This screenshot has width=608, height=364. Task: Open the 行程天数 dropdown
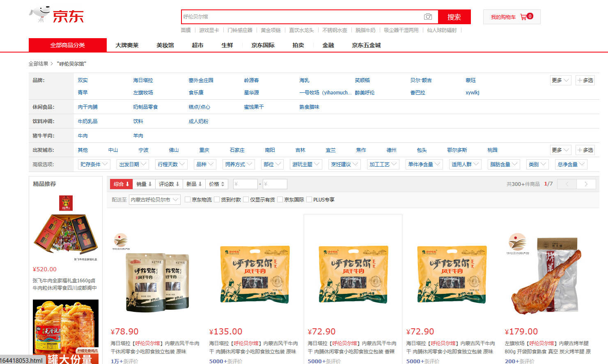(171, 165)
